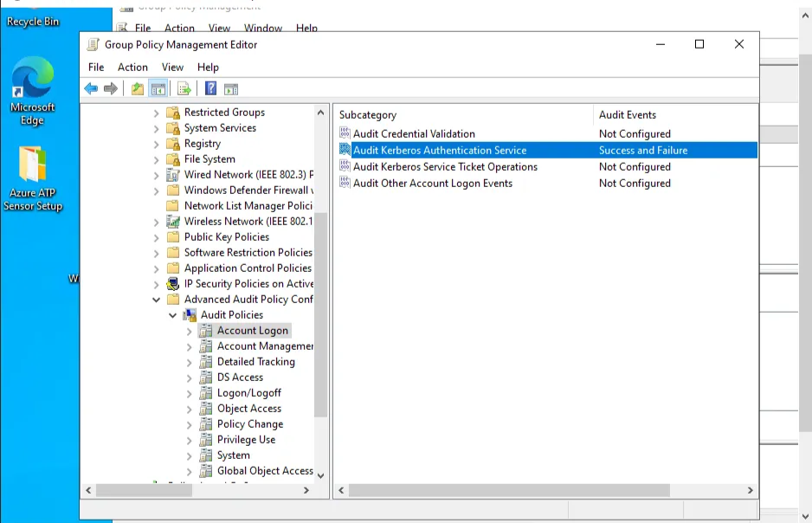Click the Group Policy Management Editor title icon
This screenshot has height=523, width=812.
[x=93, y=44]
